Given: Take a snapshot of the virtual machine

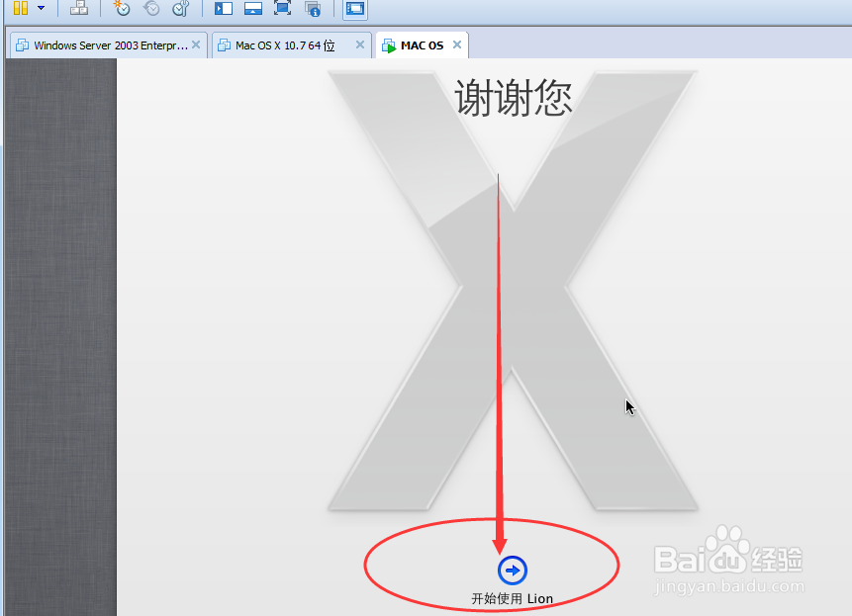Looking at the screenshot, I should point(121,8).
